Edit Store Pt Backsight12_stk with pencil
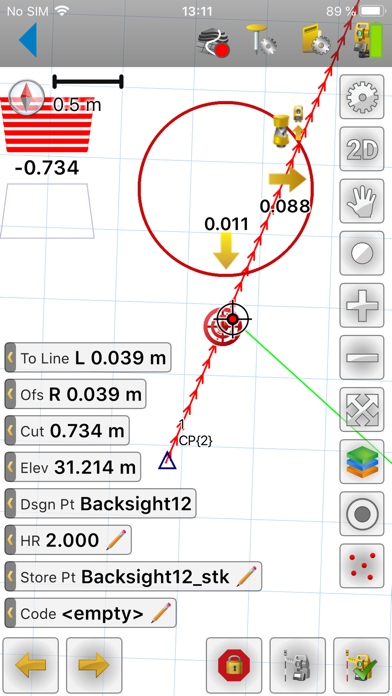 pos(246,577)
